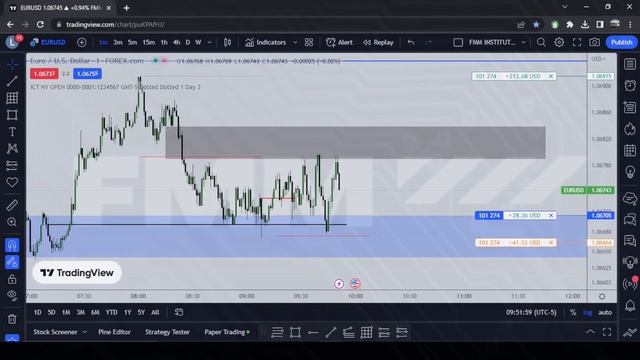Toggle magnet mode
The image size is (640, 360).
tap(12, 245)
